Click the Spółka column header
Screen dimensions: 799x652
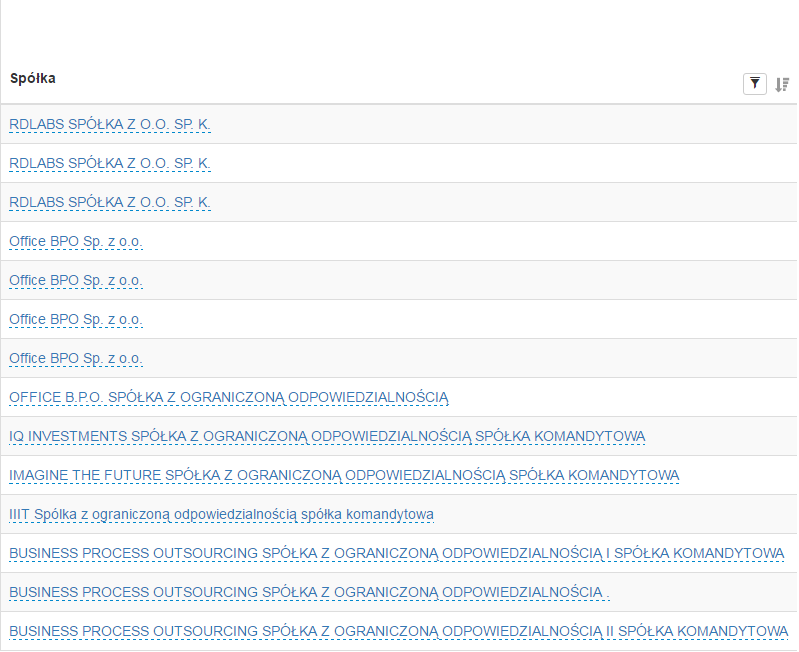pyautogui.click(x=33, y=78)
